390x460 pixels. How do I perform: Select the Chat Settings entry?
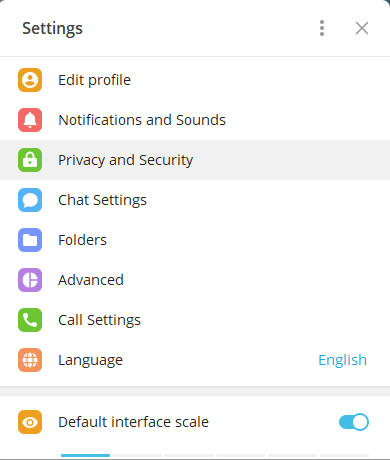tap(195, 200)
